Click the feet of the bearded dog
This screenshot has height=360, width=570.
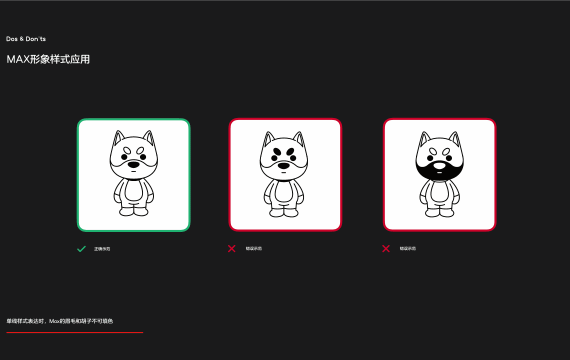[x=440, y=212]
